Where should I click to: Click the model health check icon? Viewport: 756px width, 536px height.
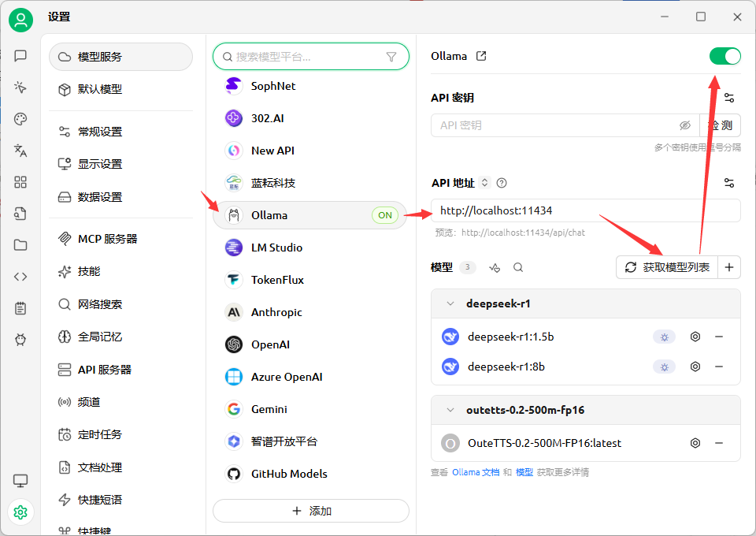[495, 267]
